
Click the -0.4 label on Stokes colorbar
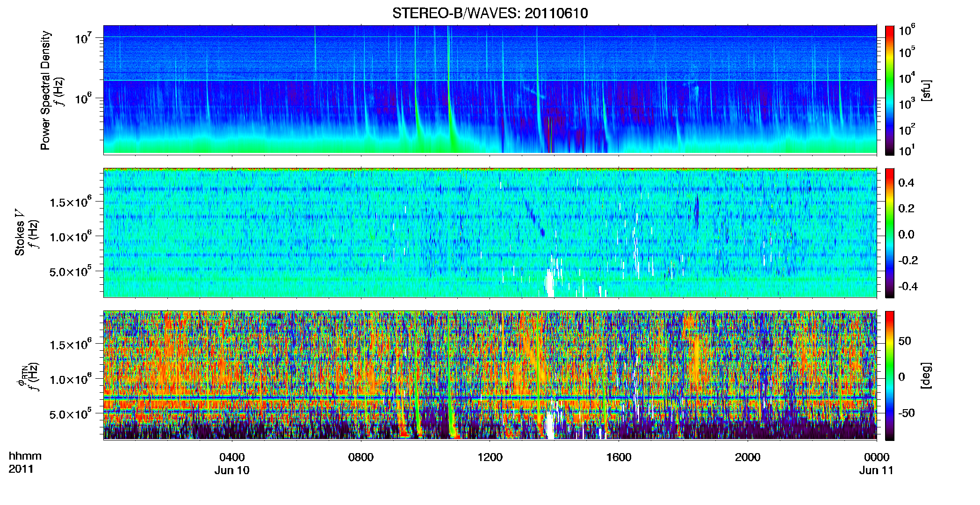[x=908, y=286]
